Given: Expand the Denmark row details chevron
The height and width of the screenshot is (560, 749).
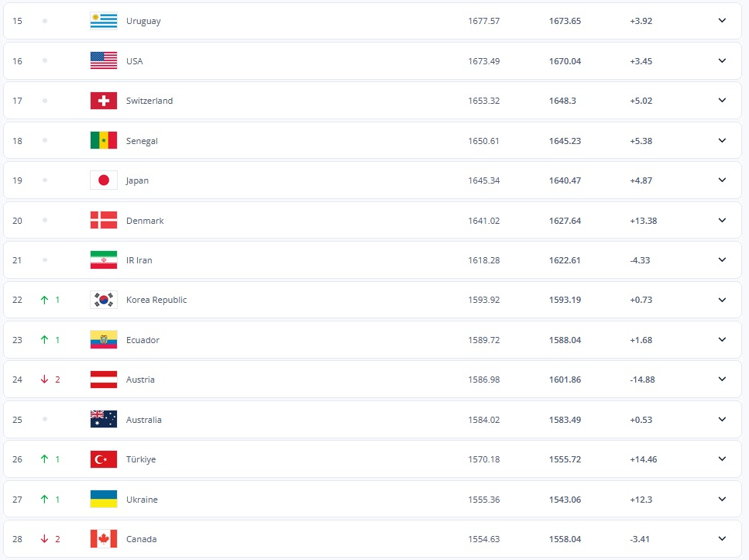Looking at the screenshot, I should click(722, 221).
